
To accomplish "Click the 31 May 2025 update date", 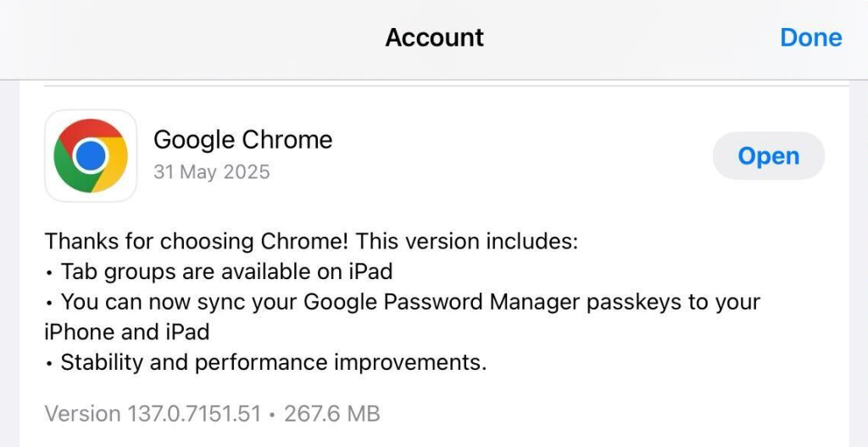I will pos(211,172).
